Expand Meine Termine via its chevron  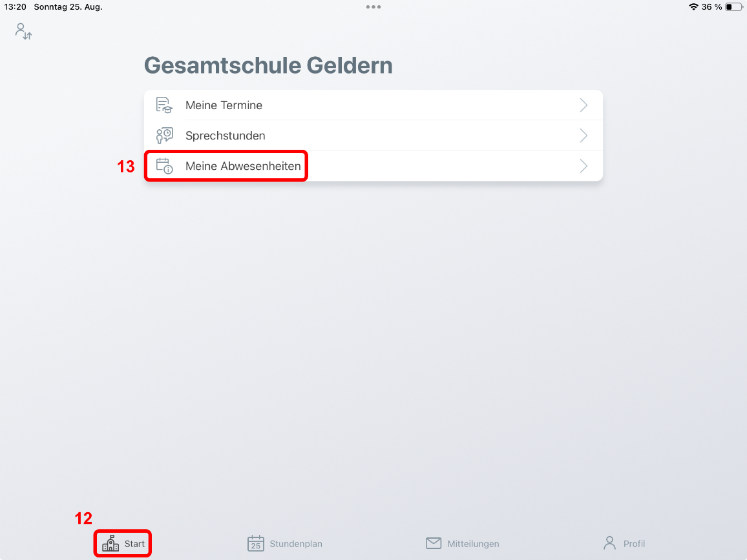click(x=584, y=105)
